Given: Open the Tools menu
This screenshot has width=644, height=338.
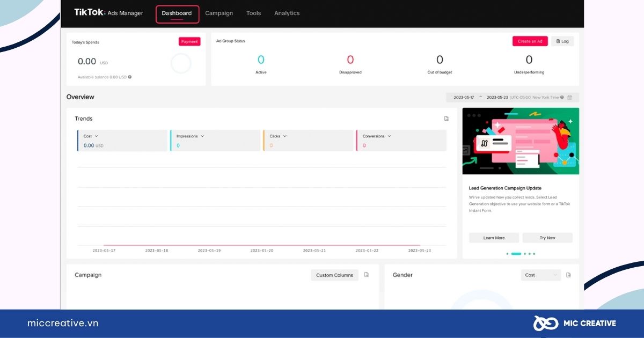Looking at the screenshot, I should click(253, 13).
